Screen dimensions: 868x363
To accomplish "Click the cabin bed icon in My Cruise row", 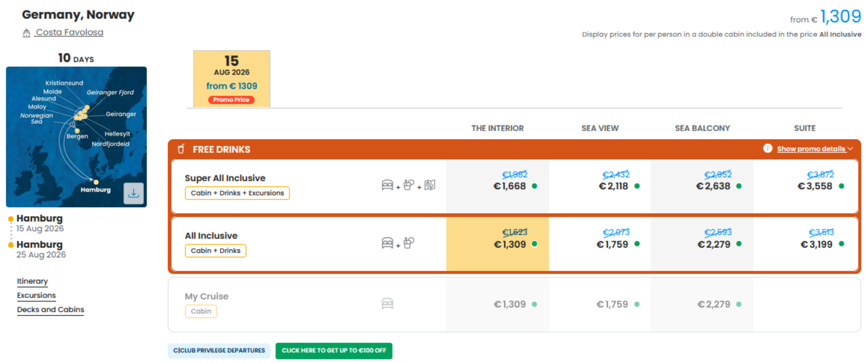I will click(387, 304).
